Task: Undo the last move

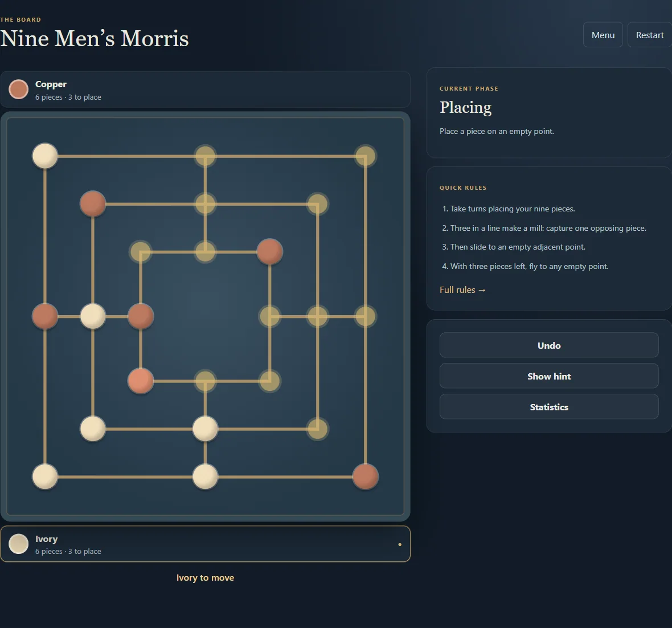Action: pyautogui.click(x=549, y=345)
